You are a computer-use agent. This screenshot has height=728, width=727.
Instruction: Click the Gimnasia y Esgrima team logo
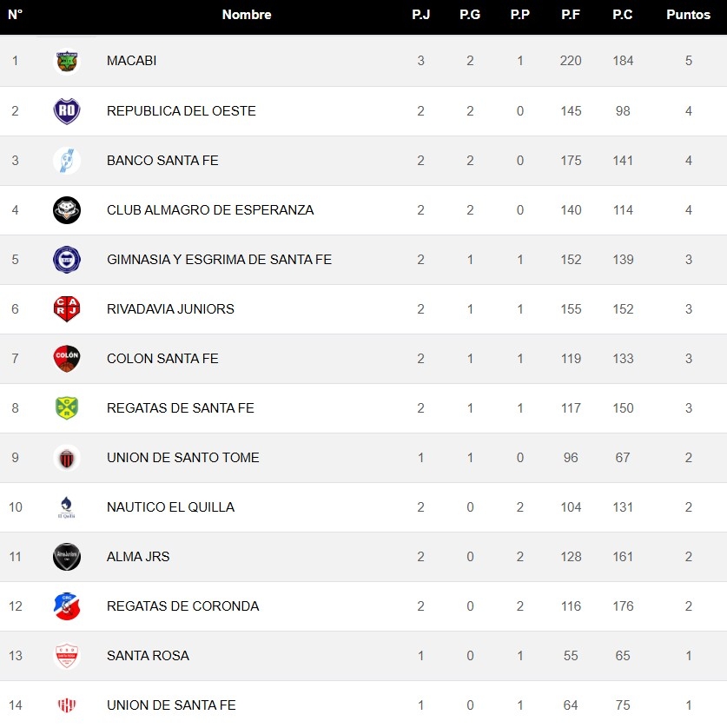pos(67,260)
